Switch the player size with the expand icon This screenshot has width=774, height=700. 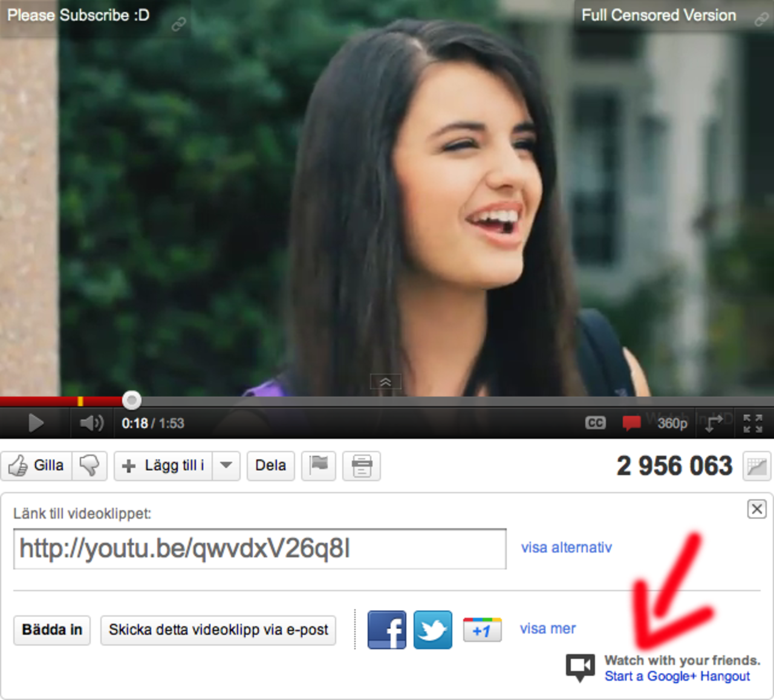pos(714,423)
